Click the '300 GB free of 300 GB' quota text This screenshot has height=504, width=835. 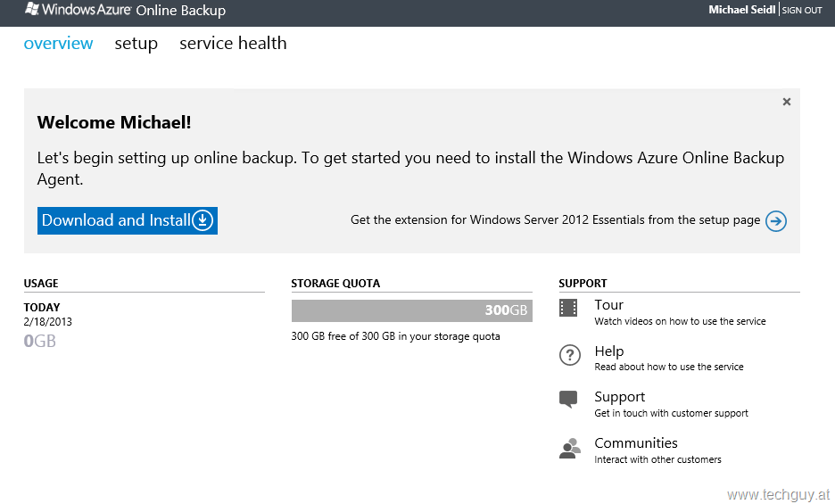coord(396,336)
